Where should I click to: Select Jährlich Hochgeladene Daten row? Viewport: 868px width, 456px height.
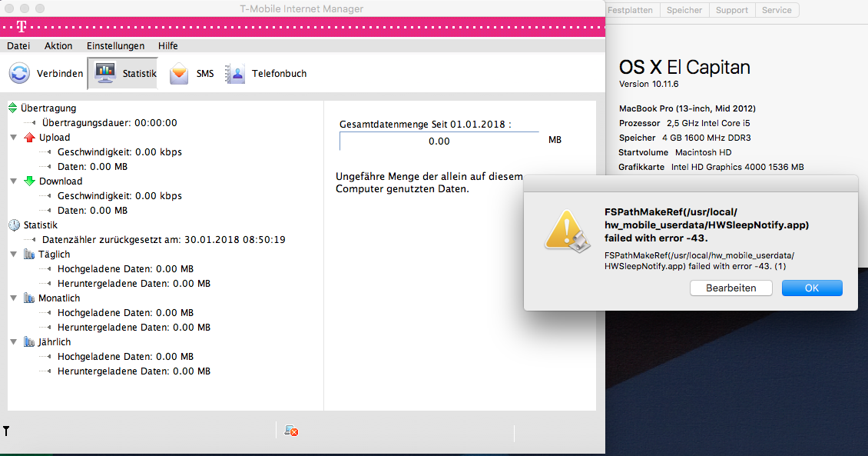[x=126, y=356]
